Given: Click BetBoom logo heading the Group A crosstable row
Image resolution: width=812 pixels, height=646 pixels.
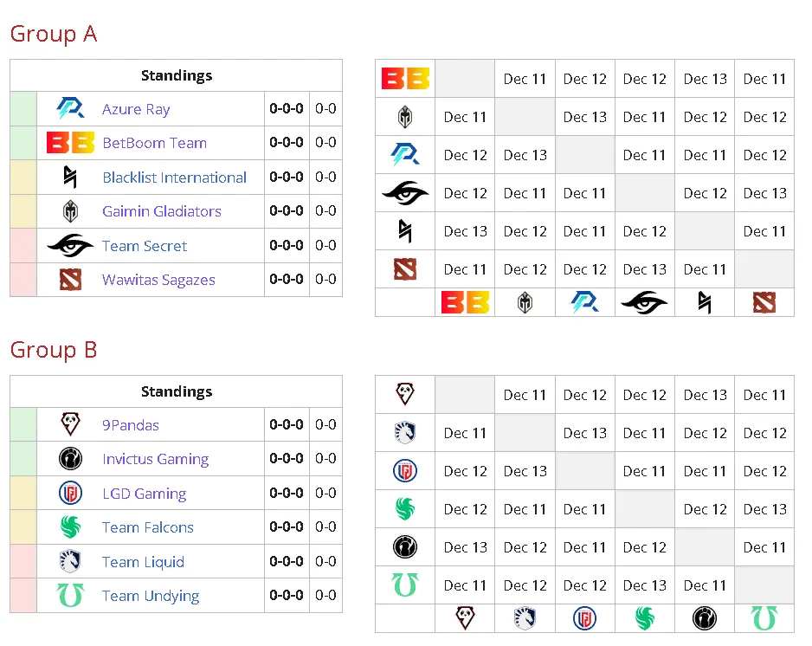Looking at the screenshot, I should click(x=405, y=79).
